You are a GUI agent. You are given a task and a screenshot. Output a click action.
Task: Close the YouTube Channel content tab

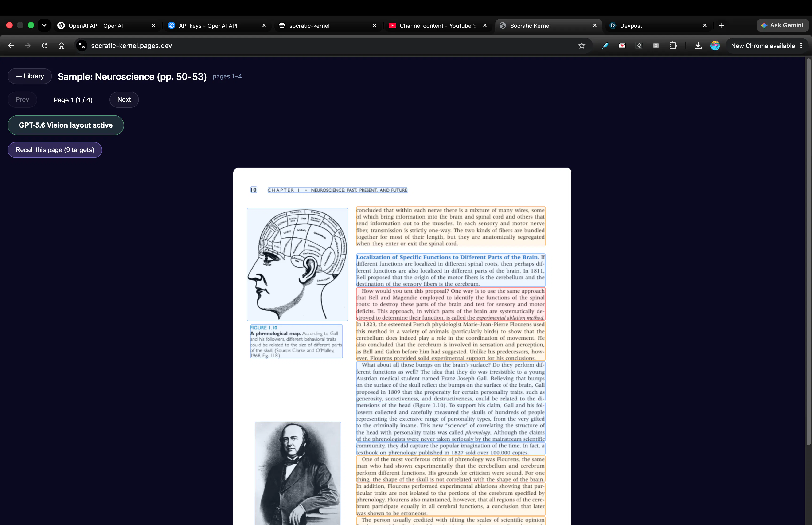(485, 26)
